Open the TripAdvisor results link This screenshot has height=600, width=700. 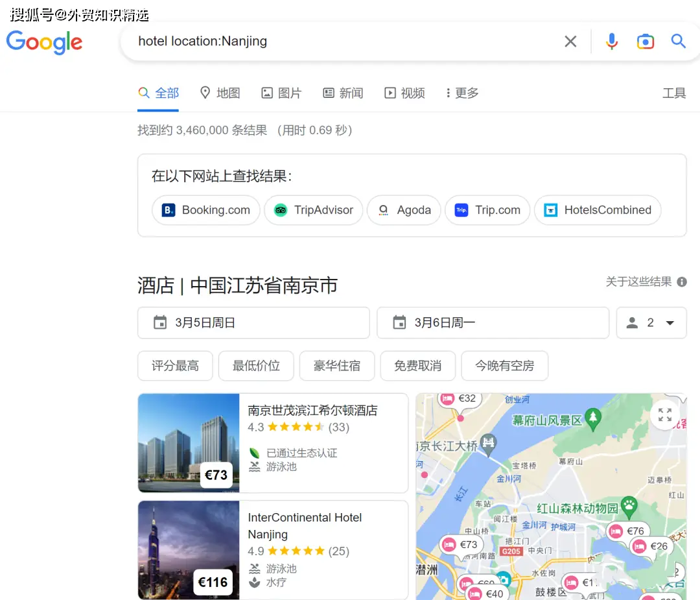coord(313,210)
